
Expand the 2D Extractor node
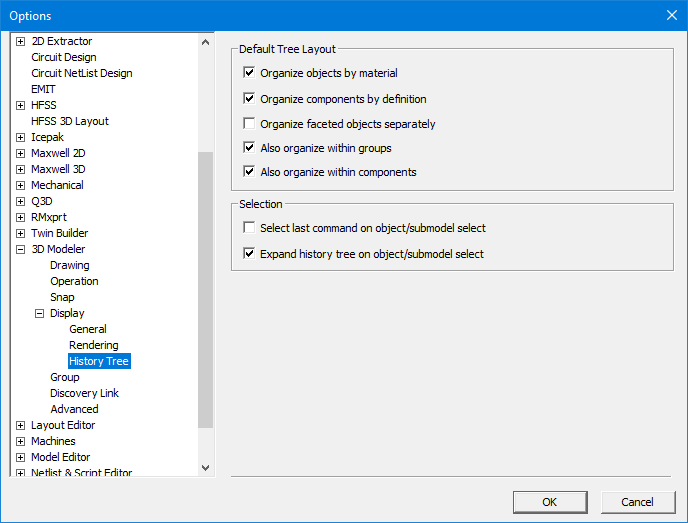click(20, 41)
